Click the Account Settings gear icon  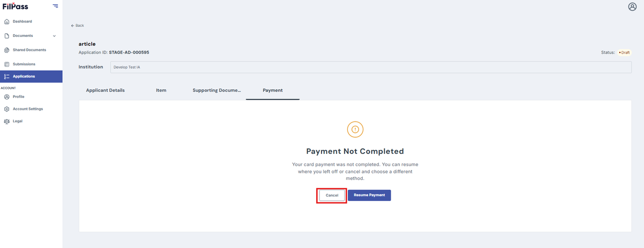[6, 109]
